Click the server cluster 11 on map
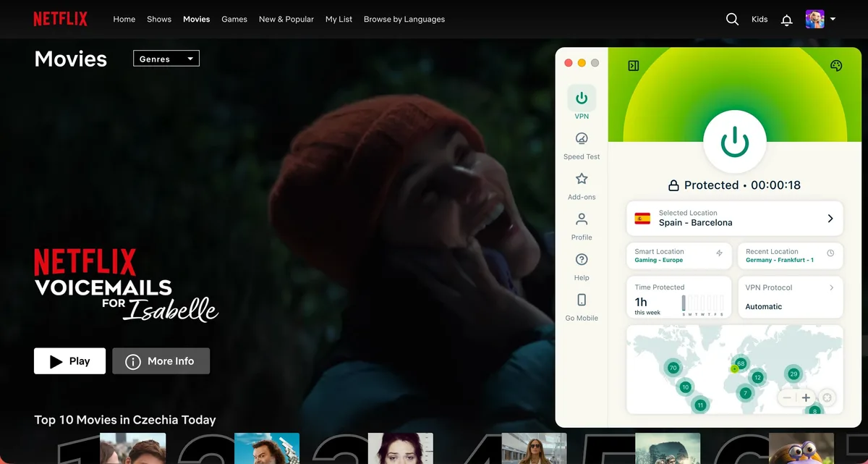The image size is (868, 464). pos(700,405)
